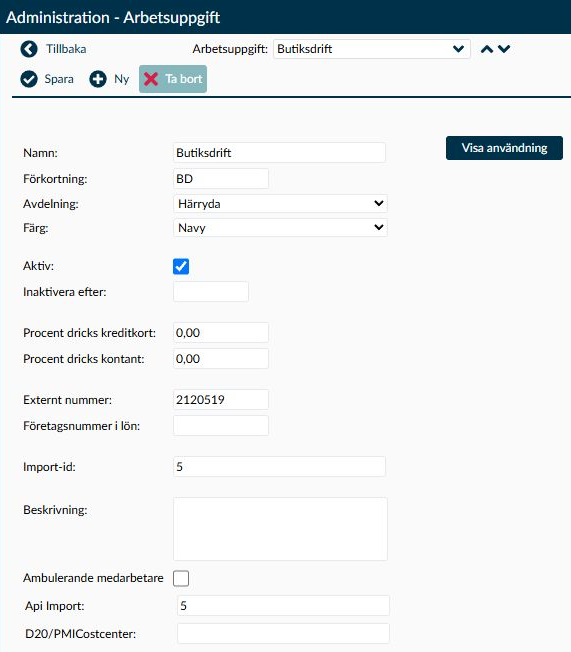The image size is (571, 652).
Task: Click the Företagsnummer i lön field
Action: coord(221,426)
